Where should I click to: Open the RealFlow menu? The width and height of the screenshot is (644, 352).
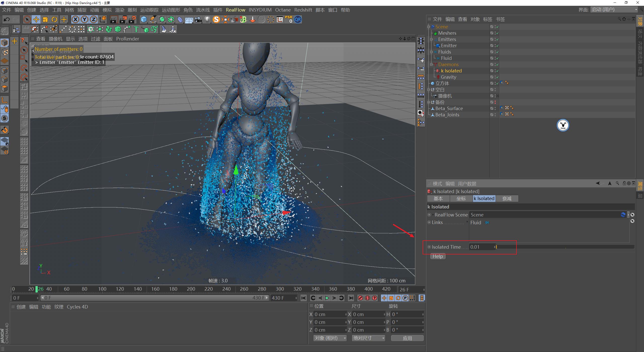click(235, 10)
